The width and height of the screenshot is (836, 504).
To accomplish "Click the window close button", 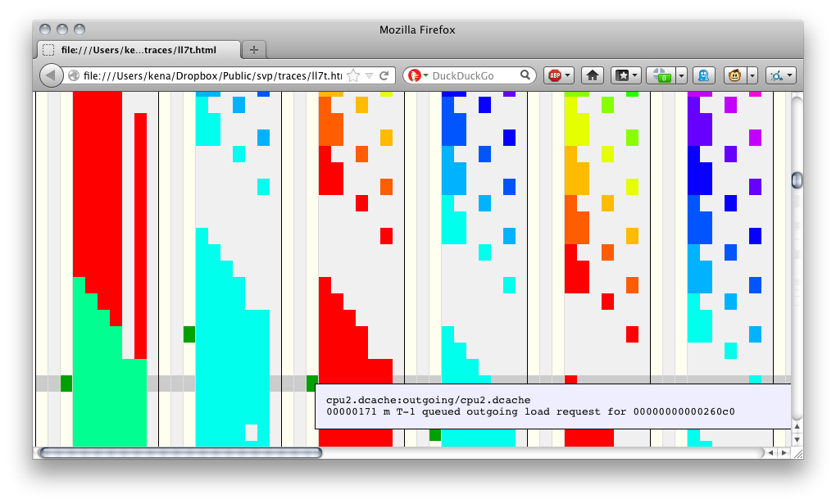I will 45,30.
